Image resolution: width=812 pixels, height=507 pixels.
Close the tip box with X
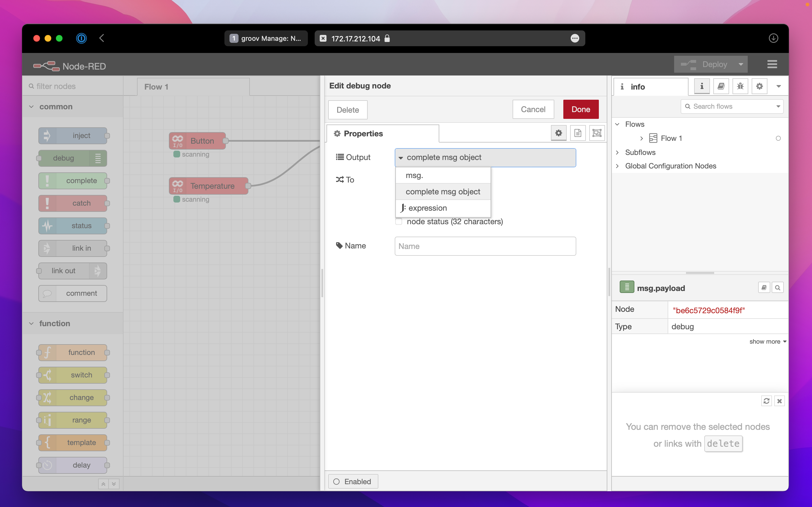pyautogui.click(x=780, y=401)
